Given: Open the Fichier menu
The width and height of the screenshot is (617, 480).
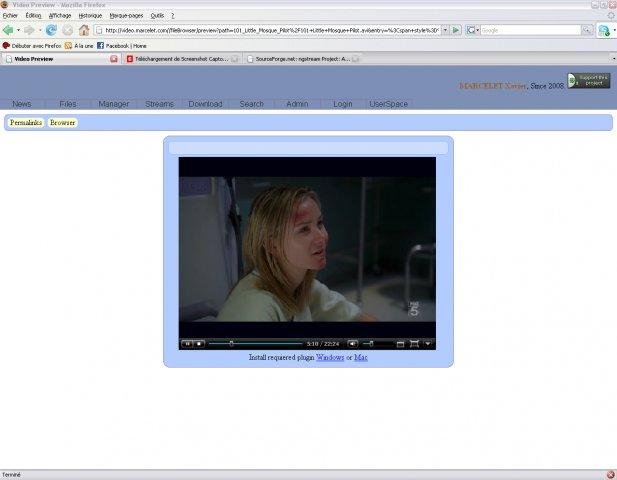Looking at the screenshot, I should point(10,16).
